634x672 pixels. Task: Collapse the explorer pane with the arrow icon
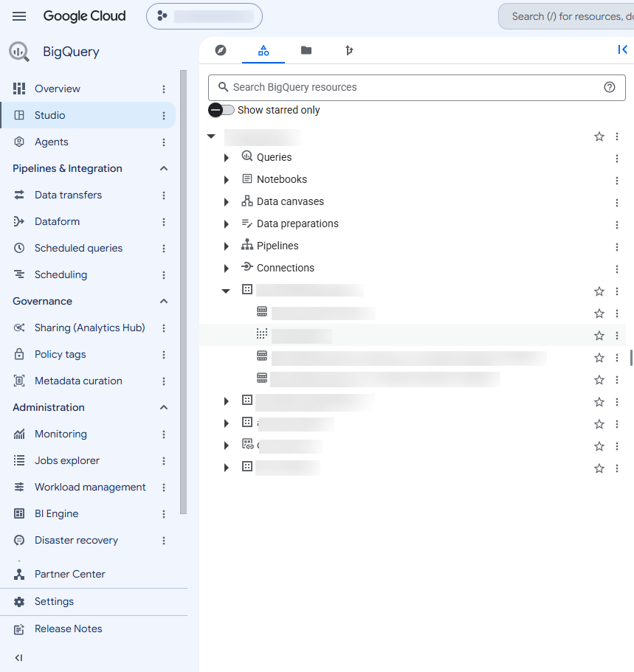(622, 49)
